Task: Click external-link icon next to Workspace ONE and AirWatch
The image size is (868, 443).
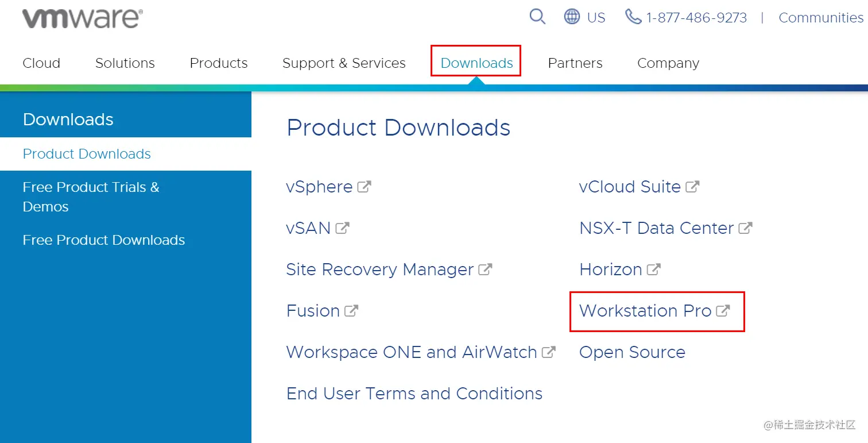Action: pyautogui.click(x=549, y=352)
